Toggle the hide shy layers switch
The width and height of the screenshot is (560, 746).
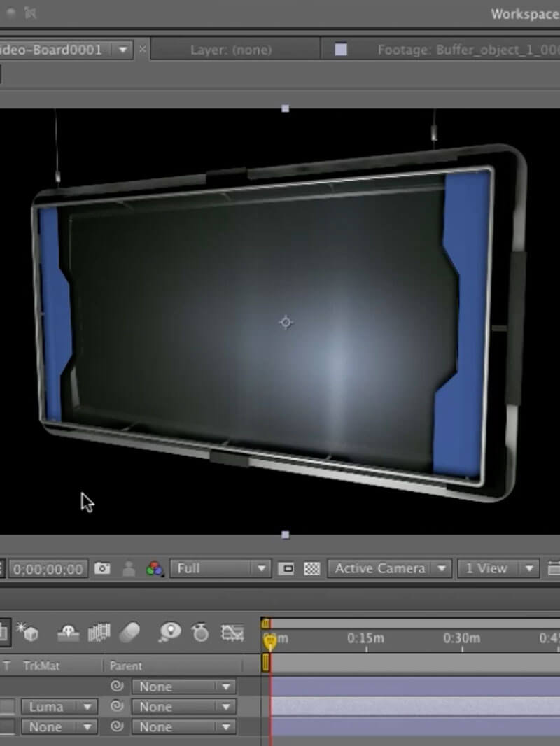[68, 633]
